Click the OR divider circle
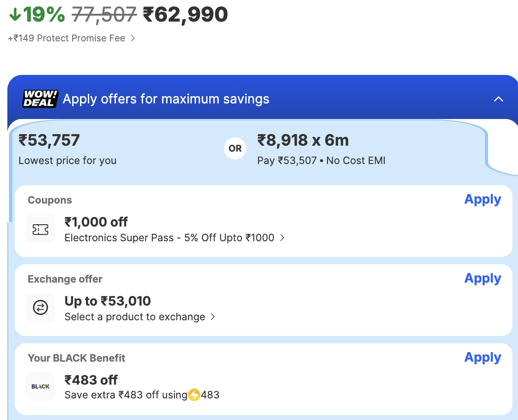Viewport: 518px width, 420px height. coord(235,148)
